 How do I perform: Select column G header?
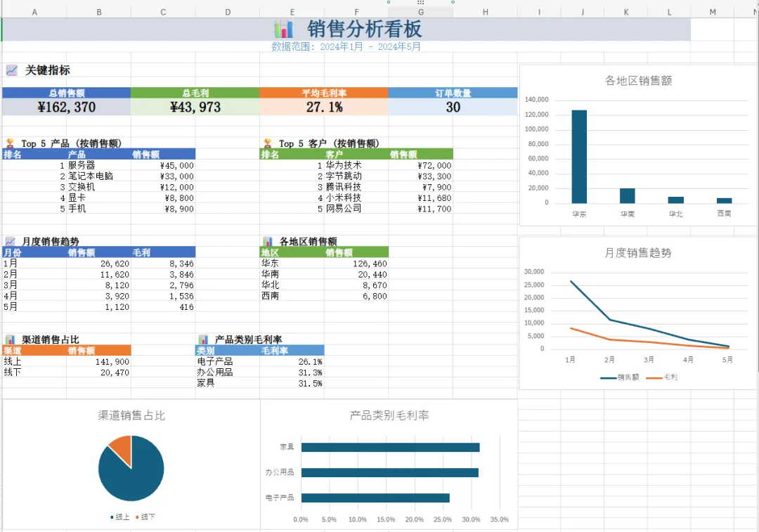point(421,12)
